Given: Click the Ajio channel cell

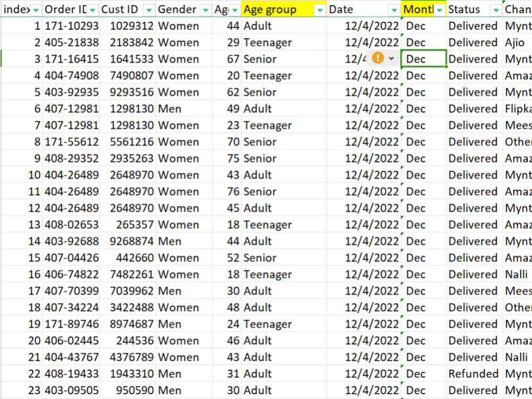Looking at the screenshot, I should tap(517, 43).
